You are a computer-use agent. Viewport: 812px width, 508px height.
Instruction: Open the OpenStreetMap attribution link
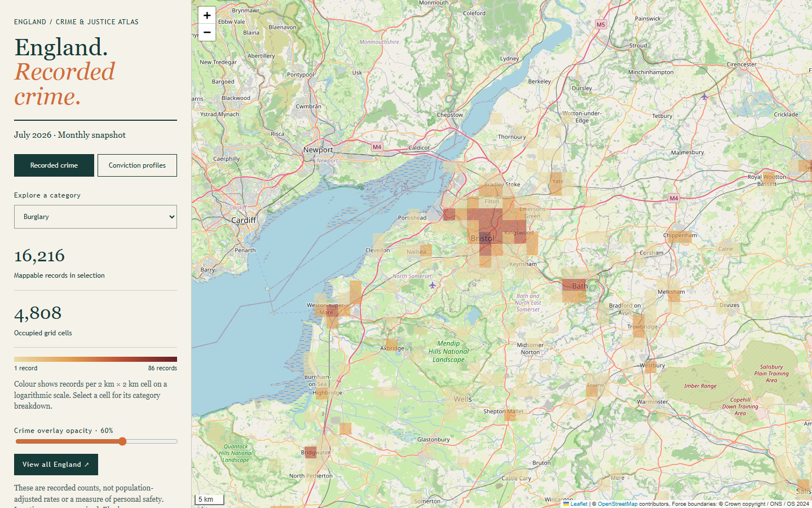(617, 504)
